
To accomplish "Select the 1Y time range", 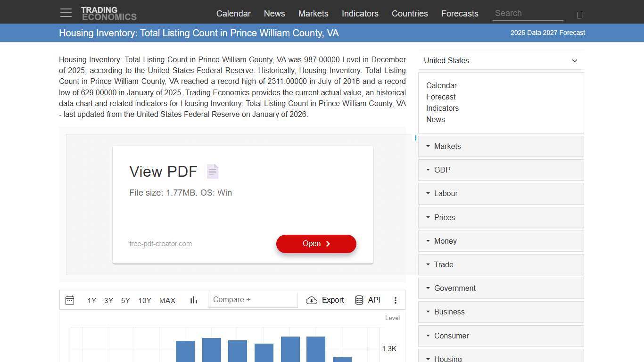I will pos(91,300).
